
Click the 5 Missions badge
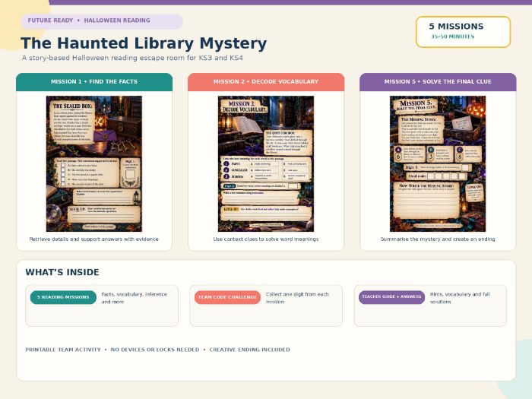pos(463,32)
